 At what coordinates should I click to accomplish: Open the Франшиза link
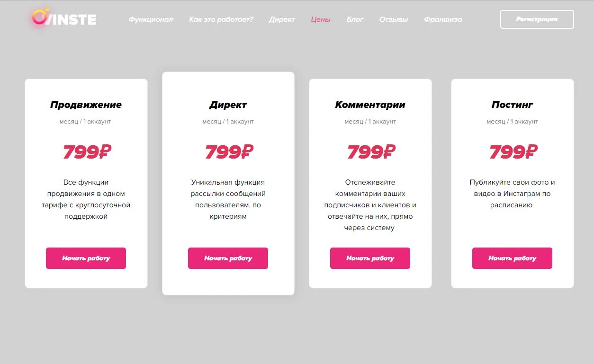[443, 19]
